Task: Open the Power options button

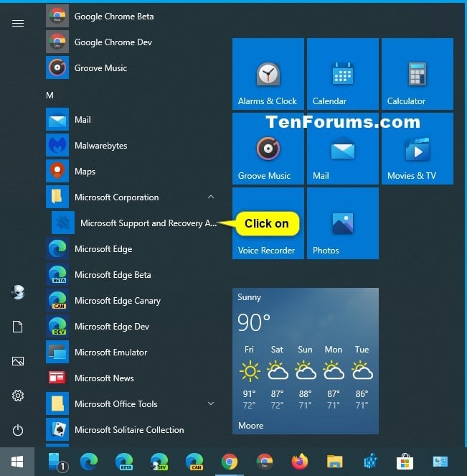Action: [x=18, y=430]
